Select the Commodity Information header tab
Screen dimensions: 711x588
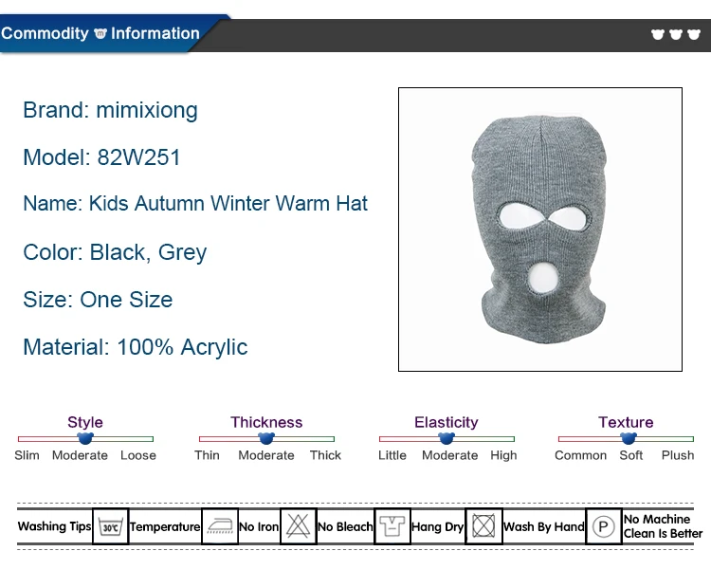coord(102,34)
